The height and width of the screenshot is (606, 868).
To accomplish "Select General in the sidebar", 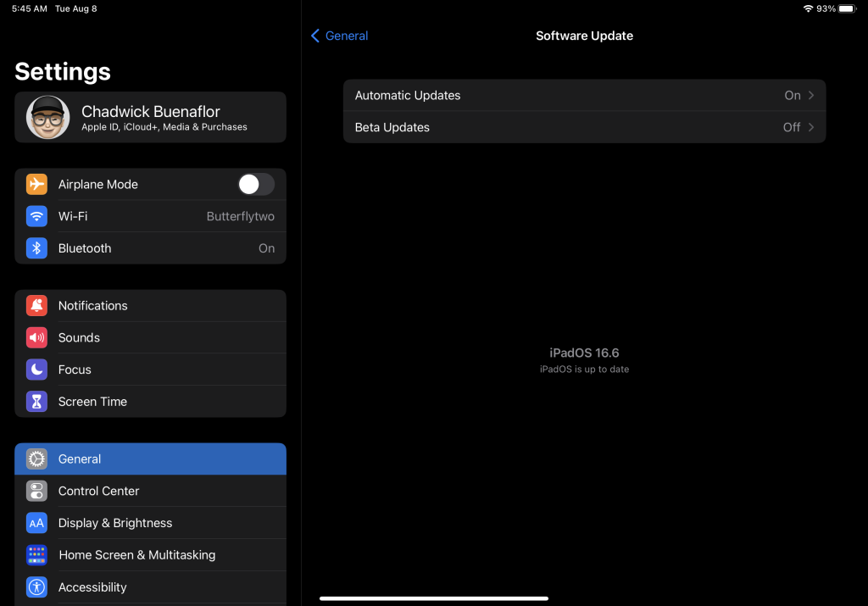I will (x=151, y=459).
